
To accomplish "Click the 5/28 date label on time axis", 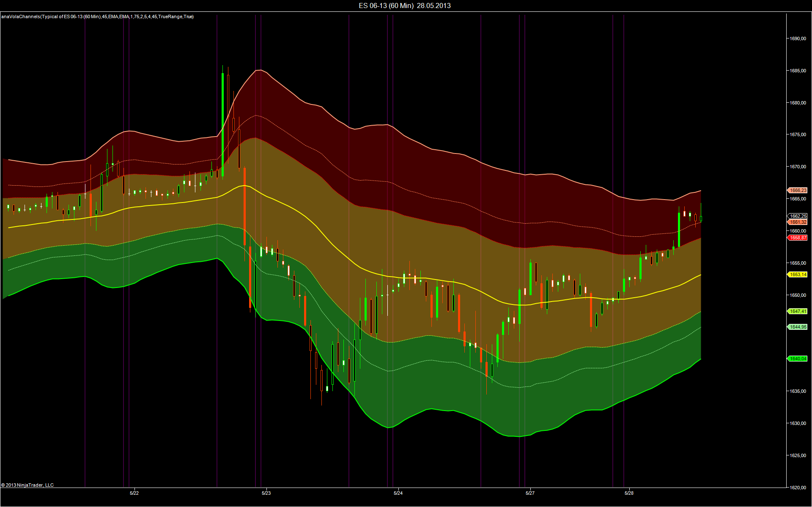I will [629, 493].
